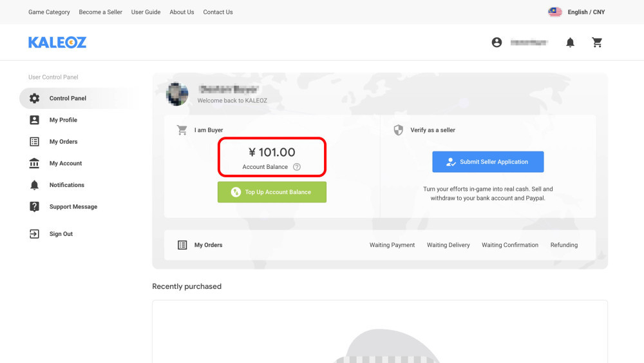
Task: Click the Account Balance help question icon
Action: point(296,167)
